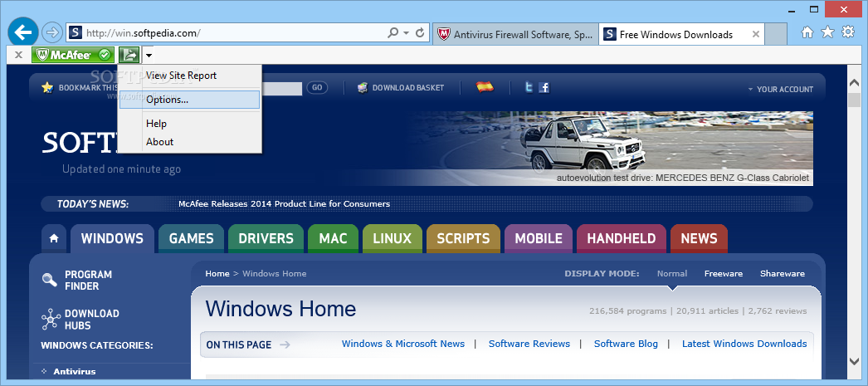Image resolution: width=868 pixels, height=386 pixels.
Task: Select Options... in the McAfee menu
Action: click(189, 100)
